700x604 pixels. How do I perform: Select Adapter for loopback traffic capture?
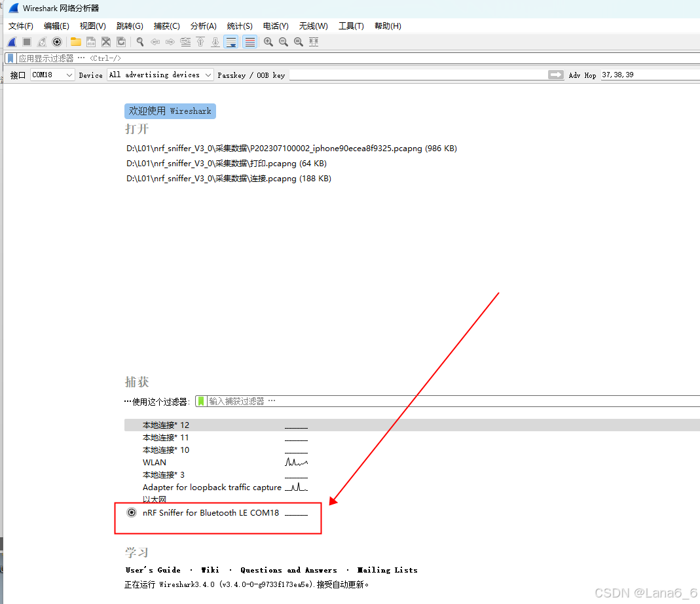[x=412, y=487]
